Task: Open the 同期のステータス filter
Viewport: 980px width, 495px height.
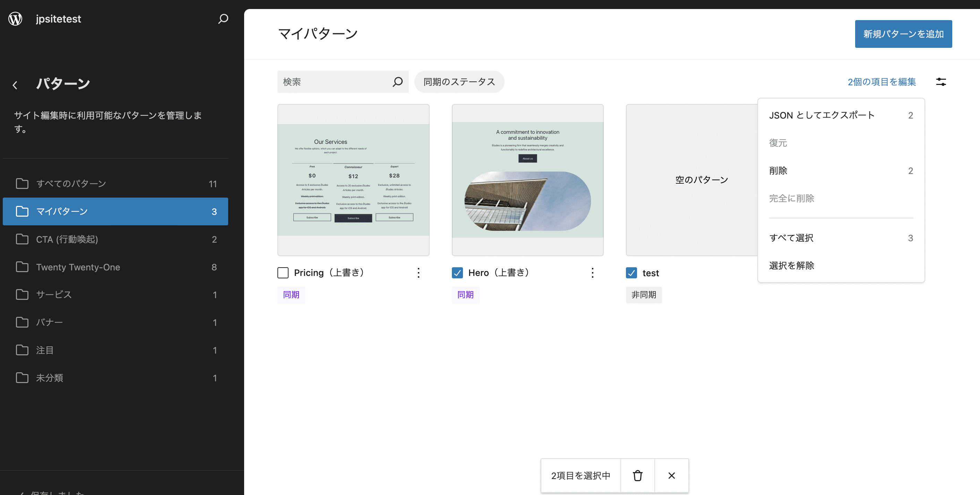Action: coord(459,82)
